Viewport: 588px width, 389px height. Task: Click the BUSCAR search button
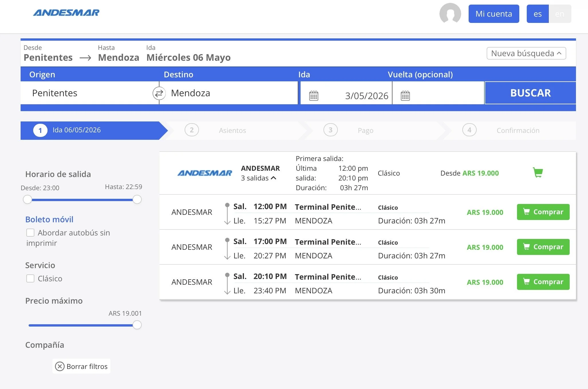point(530,93)
